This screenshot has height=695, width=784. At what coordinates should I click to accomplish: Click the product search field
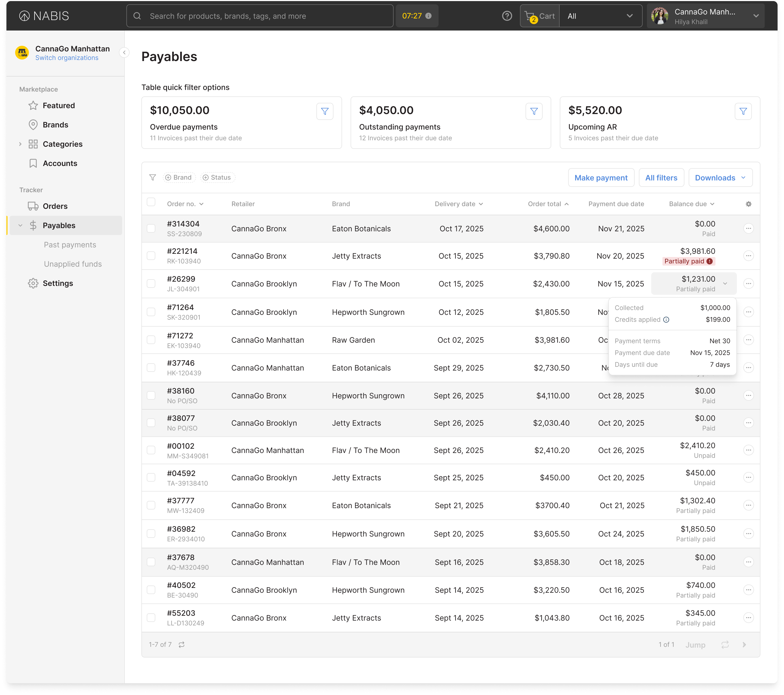pos(260,16)
